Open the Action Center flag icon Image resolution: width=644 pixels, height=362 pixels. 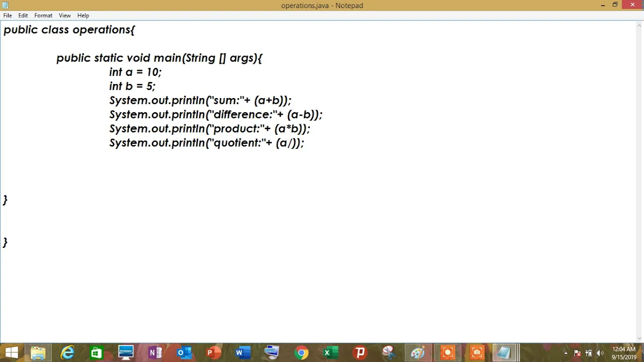point(577,353)
